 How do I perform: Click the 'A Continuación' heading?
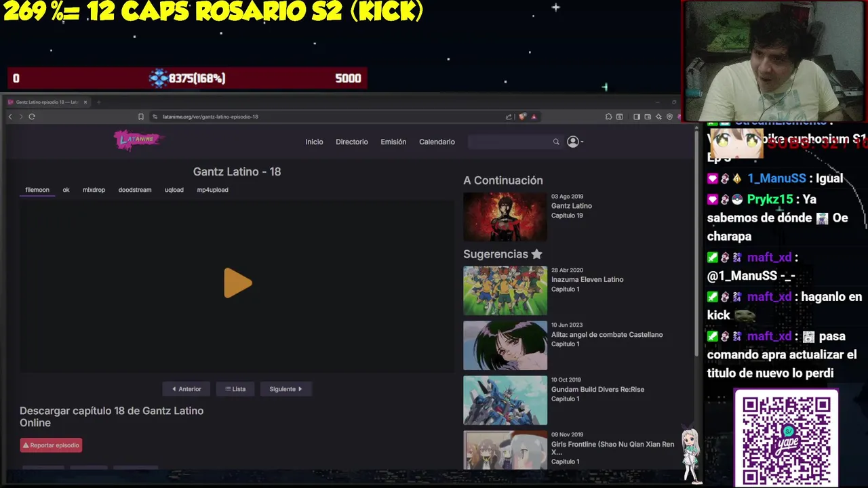(503, 180)
